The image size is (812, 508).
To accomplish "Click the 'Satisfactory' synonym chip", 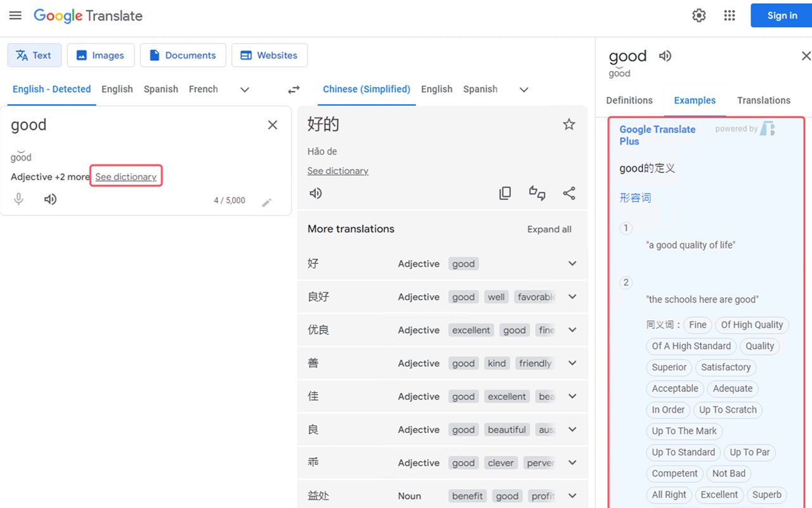I will [x=726, y=368].
